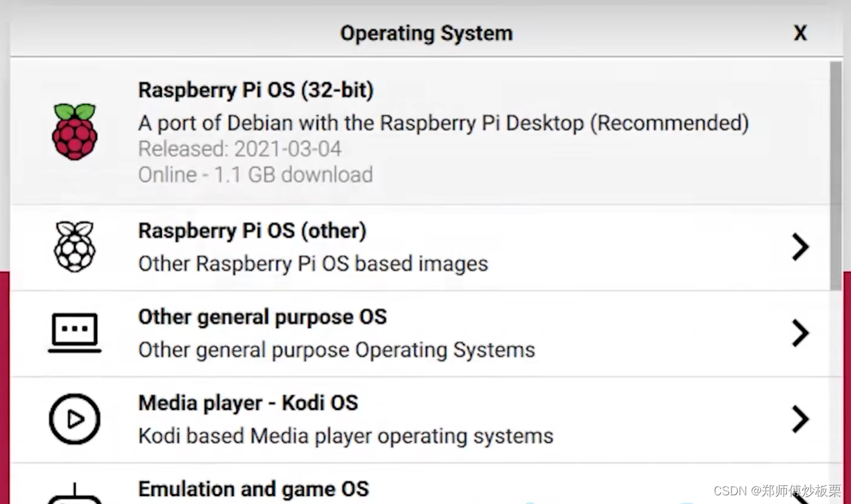
Task: Click the 'Operating System' dialog heading
Action: [x=426, y=33]
